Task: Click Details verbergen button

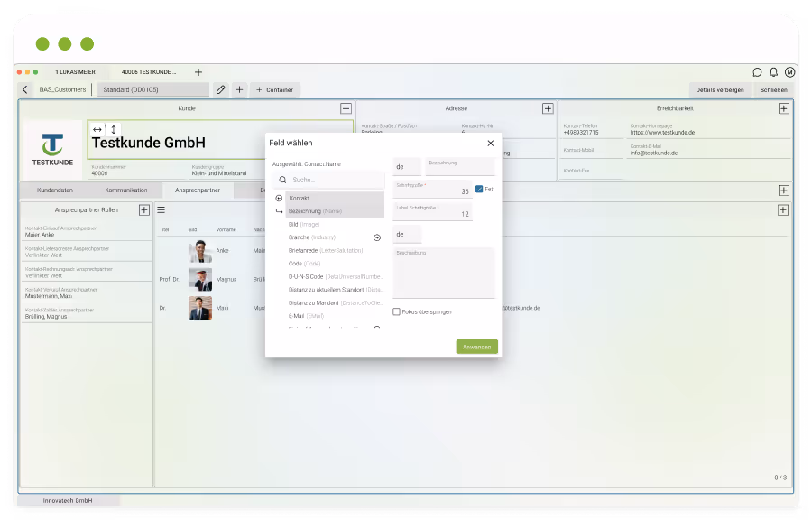Action: click(x=720, y=89)
